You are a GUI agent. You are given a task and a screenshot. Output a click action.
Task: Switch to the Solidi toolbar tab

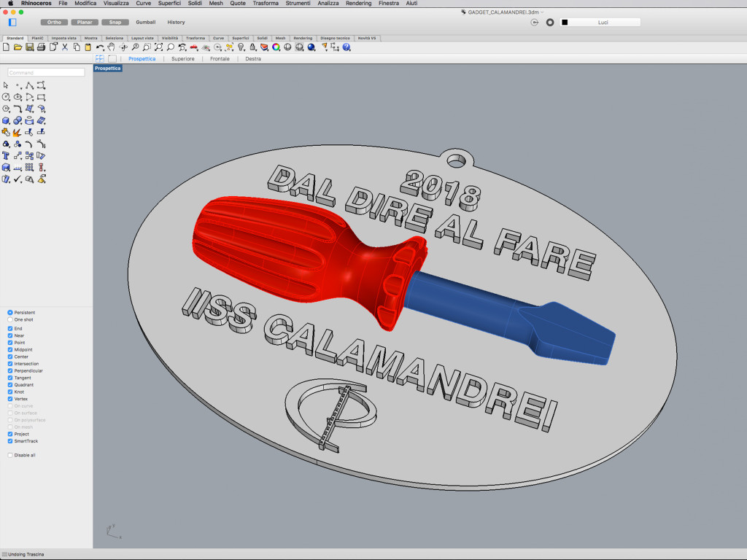pyautogui.click(x=262, y=38)
